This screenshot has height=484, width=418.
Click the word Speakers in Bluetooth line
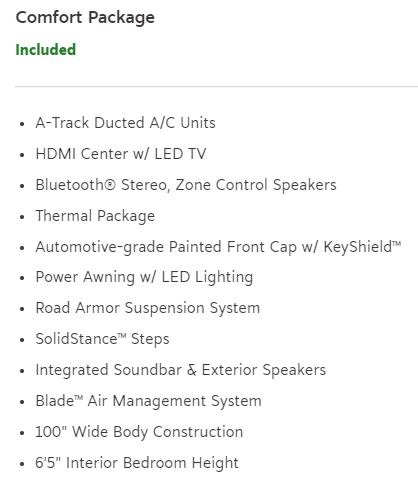pos(305,185)
